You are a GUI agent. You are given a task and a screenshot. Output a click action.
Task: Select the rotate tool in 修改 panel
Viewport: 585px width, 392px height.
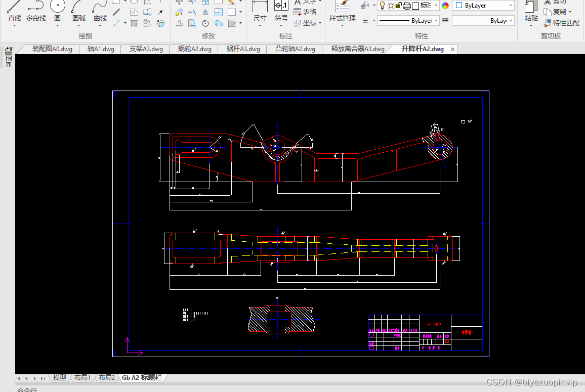pyautogui.click(x=205, y=23)
